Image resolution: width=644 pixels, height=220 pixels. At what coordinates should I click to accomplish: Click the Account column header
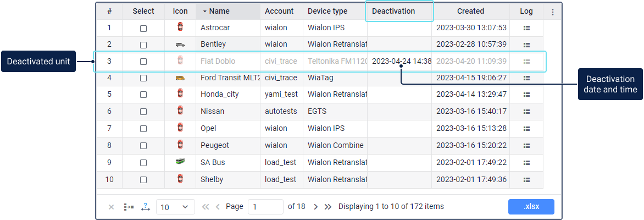pos(279,11)
